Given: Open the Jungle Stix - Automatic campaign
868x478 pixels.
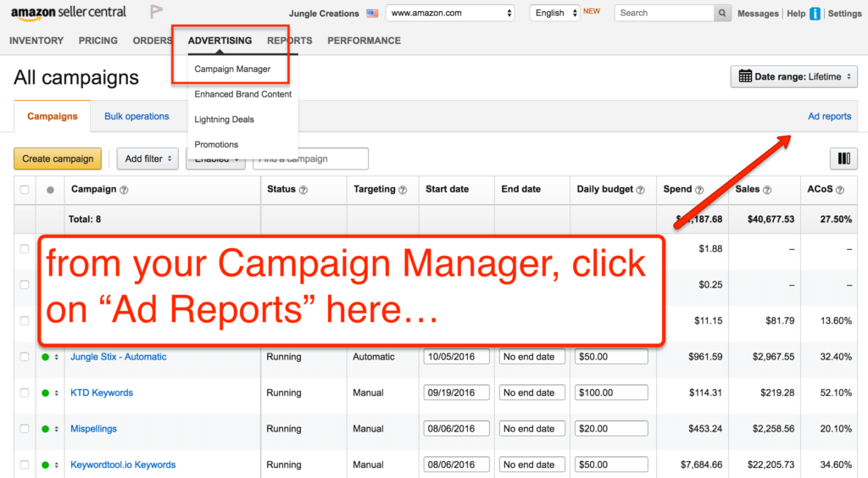Looking at the screenshot, I should click(119, 357).
